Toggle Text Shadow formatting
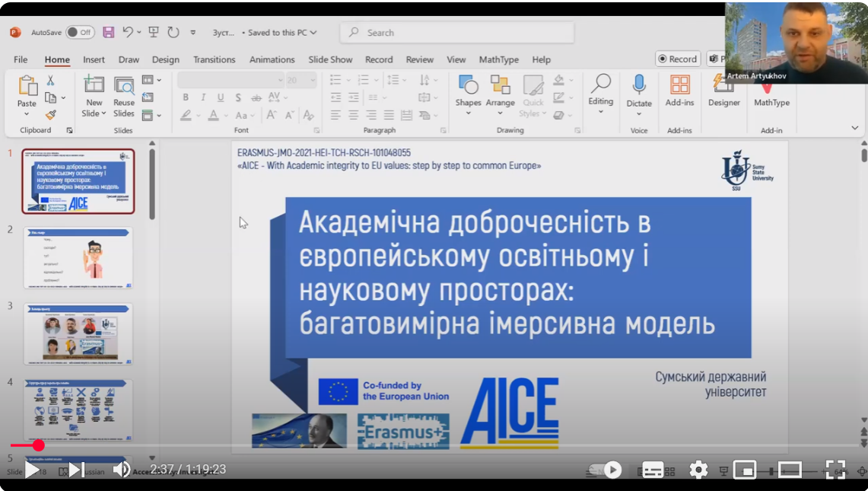Viewport: 868px width, 491px height. [x=238, y=97]
